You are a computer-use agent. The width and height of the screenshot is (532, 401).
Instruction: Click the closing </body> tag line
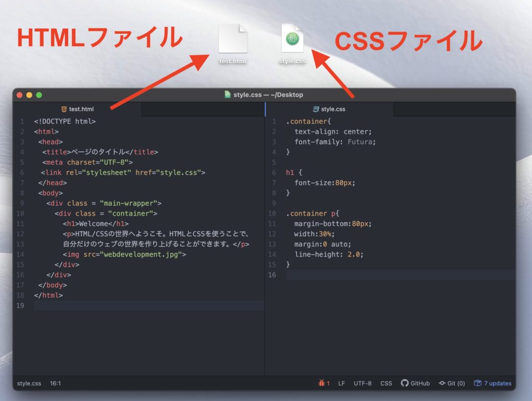point(52,285)
